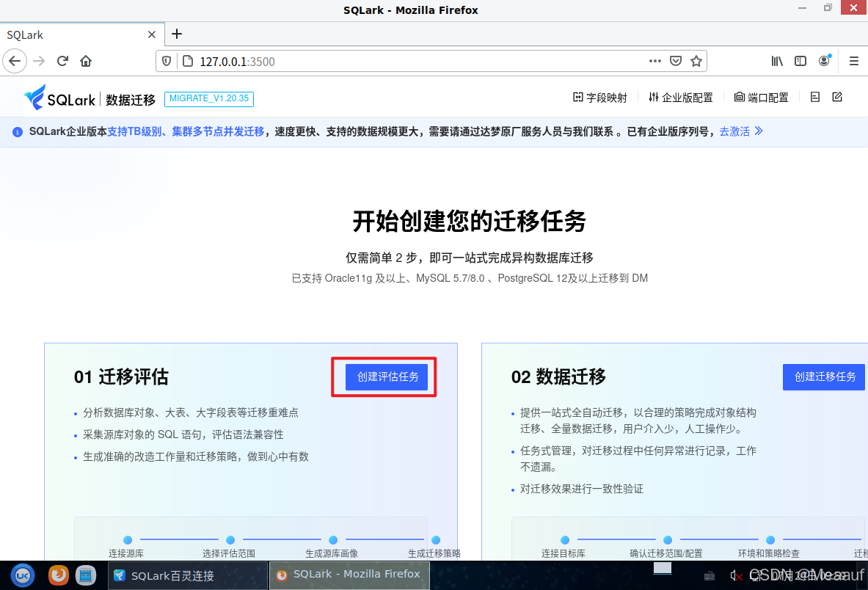
Task: Launch Firefox from the taskbar icon
Action: (58, 575)
